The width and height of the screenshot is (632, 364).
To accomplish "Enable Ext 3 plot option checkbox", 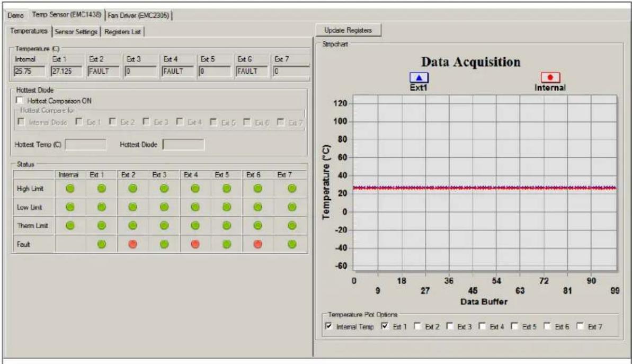I will (450, 326).
